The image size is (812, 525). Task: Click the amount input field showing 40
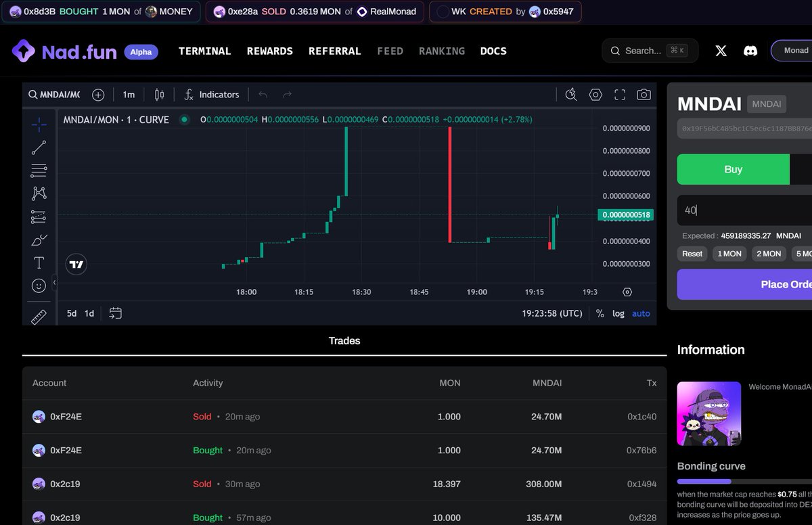click(744, 210)
